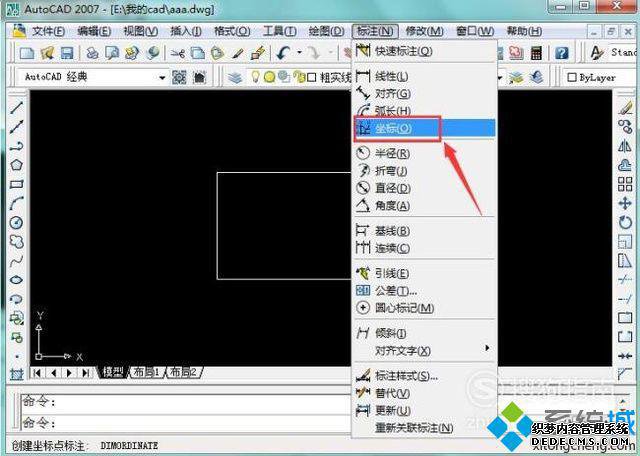Select the Rectangle draw tool

coord(16,185)
